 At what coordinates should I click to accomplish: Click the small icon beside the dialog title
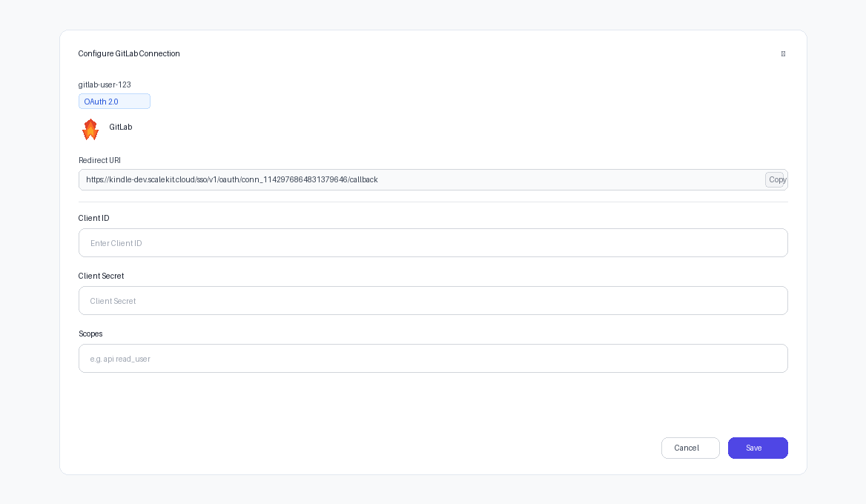click(x=783, y=53)
